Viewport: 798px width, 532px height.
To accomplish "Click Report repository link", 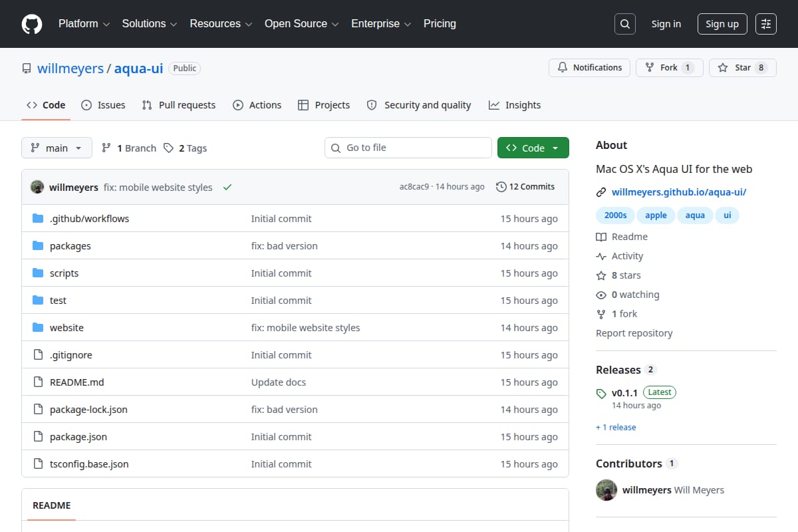I will pos(634,333).
